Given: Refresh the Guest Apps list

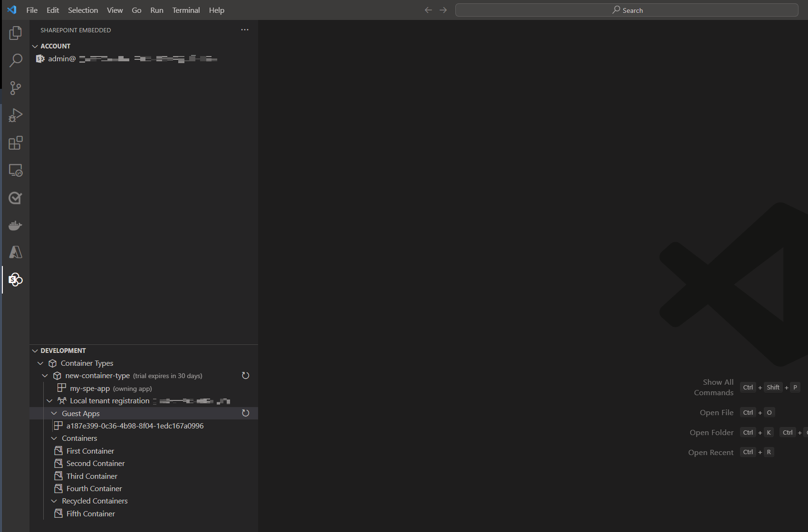Looking at the screenshot, I should pyautogui.click(x=245, y=413).
